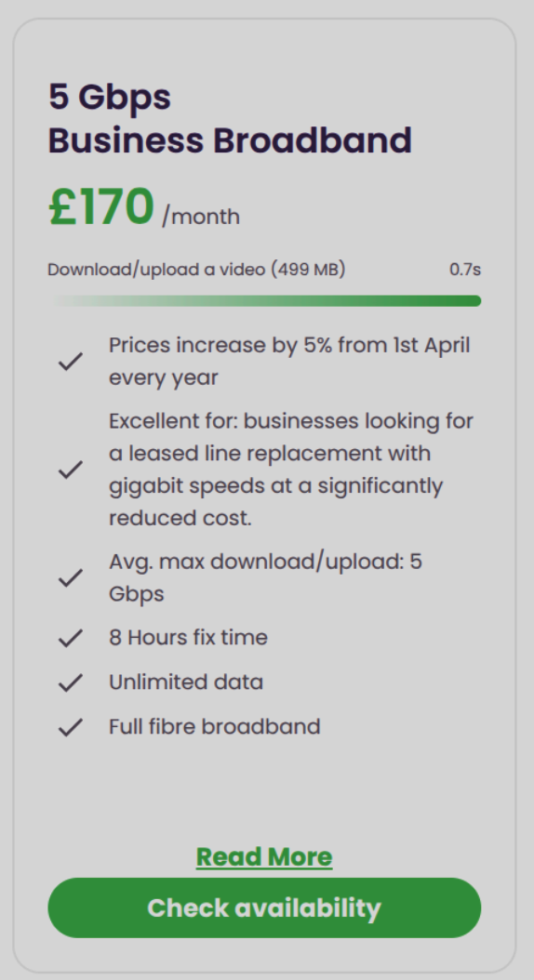The image size is (534, 980).
Task: Click the checkmark next to '8 Hours fix time'
Action: point(71,638)
